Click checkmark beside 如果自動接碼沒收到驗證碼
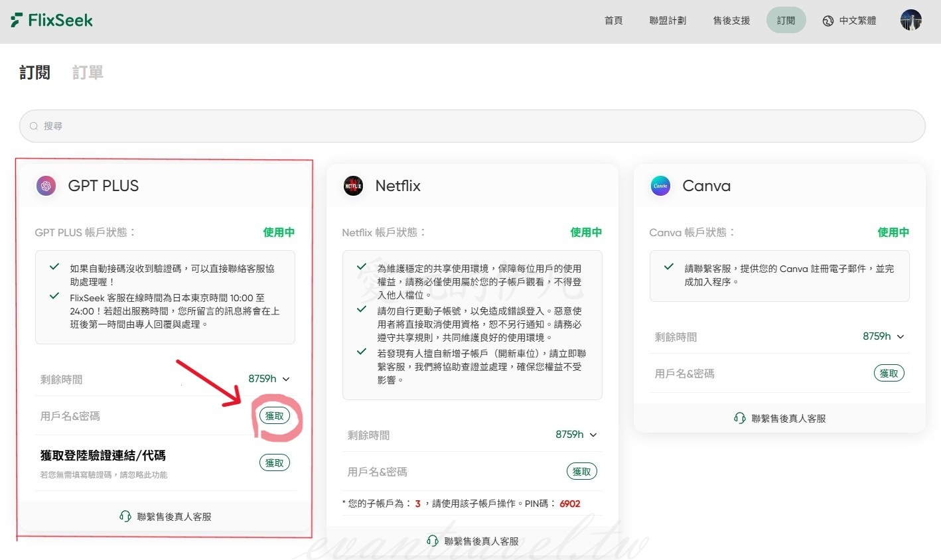Image resolution: width=941 pixels, height=560 pixels. click(54, 267)
